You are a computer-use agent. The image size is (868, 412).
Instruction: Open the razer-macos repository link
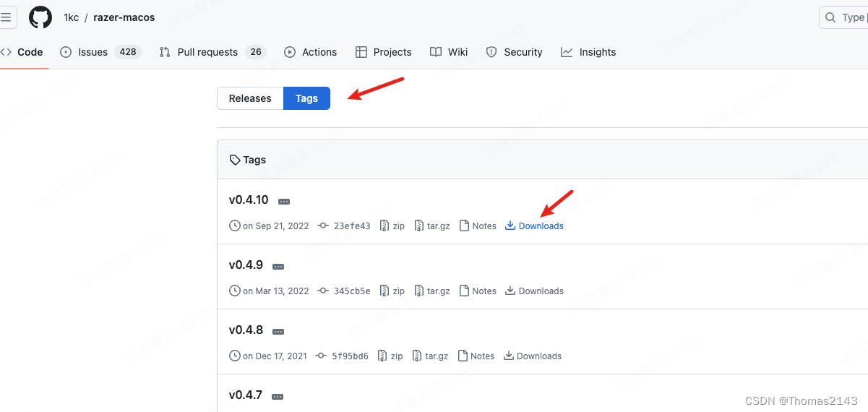(x=124, y=17)
